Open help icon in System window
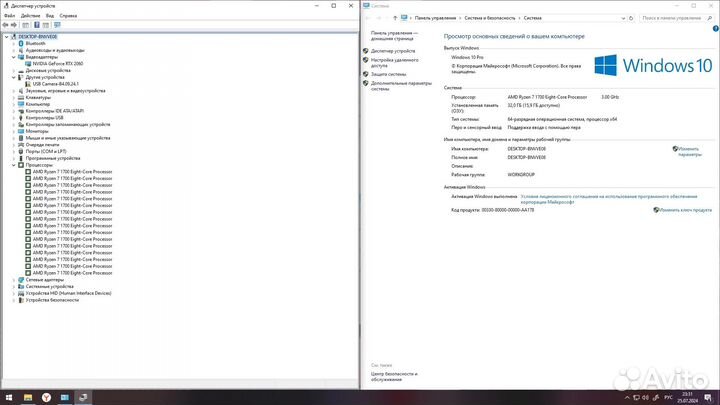The image size is (720, 405). [x=715, y=28]
